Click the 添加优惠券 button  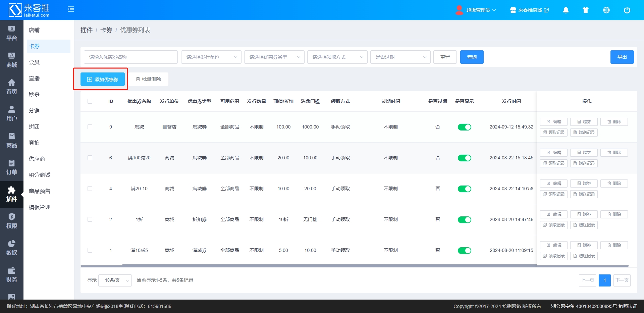click(103, 80)
